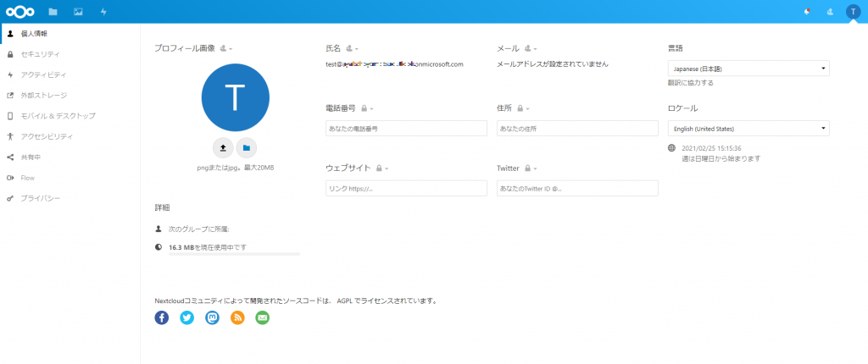Open the Files app icon
Viewport: 868px width, 364px height.
tap(53, 12)
